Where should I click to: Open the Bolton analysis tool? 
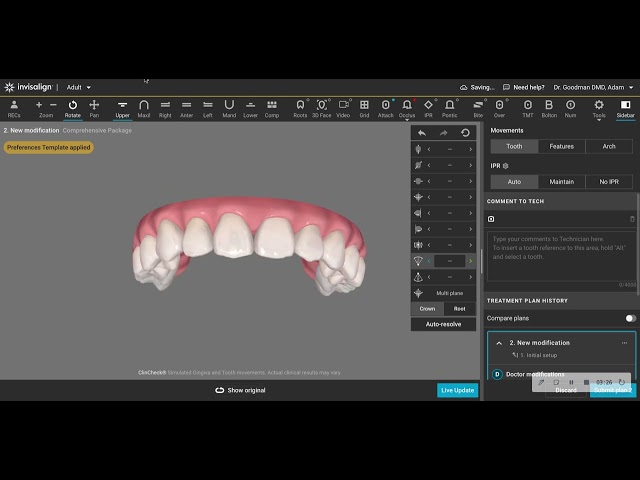coord(549,109)
